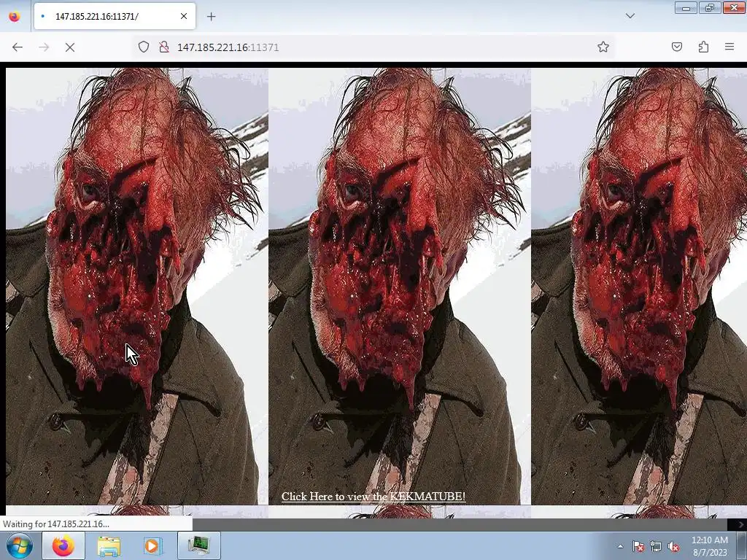
Task: Launch Windows Media Player from taskbar
Action: [153, 545]
